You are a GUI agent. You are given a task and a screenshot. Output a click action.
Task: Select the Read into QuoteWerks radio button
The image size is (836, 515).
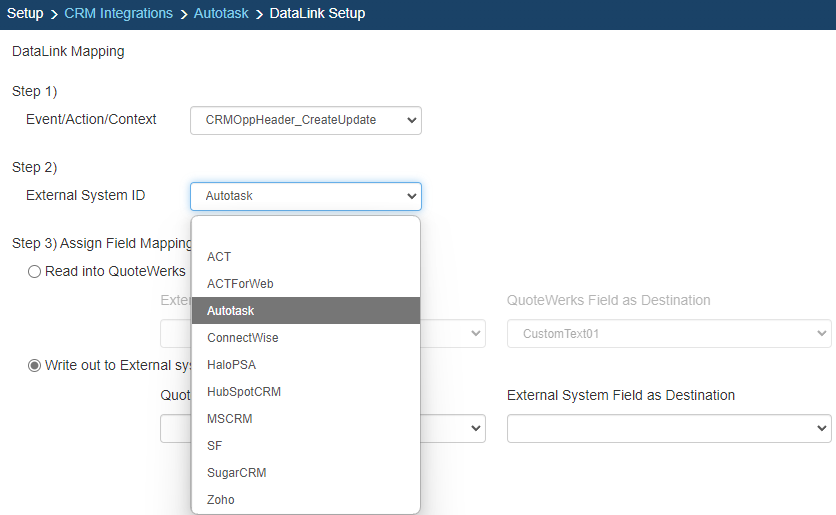pyautogui.click(x=35, y=271)
